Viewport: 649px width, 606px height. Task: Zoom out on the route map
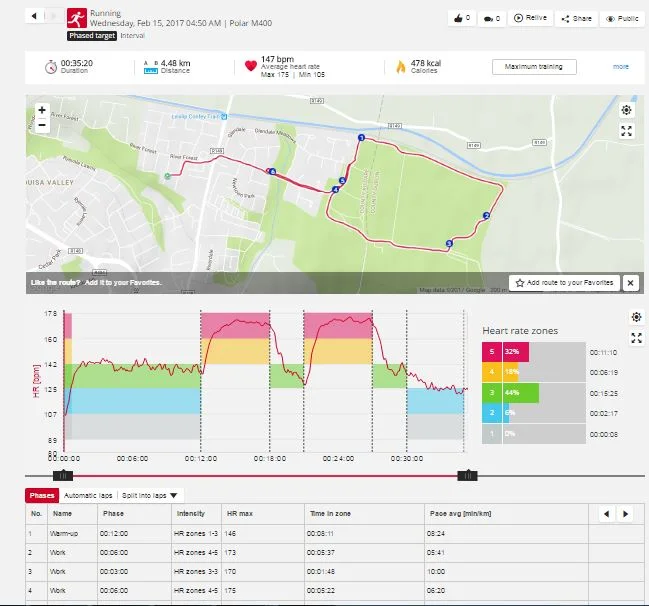pyautogui.click(x=42, y=126)
